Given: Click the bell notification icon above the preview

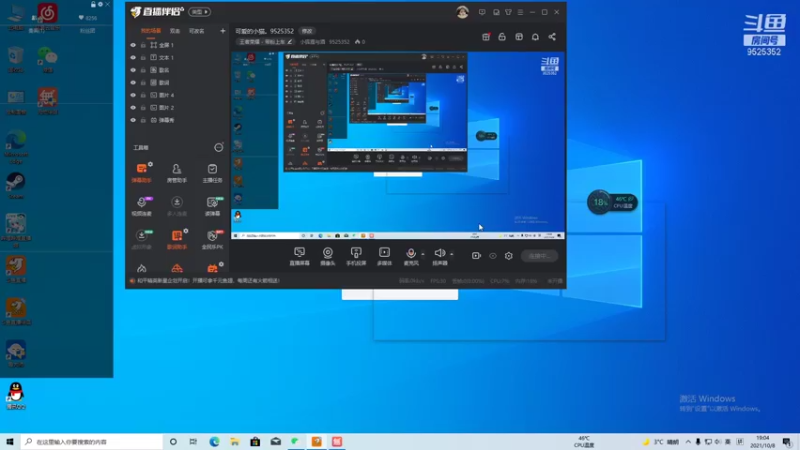Looking at the screenshot, I should click(x=535, y=37).
